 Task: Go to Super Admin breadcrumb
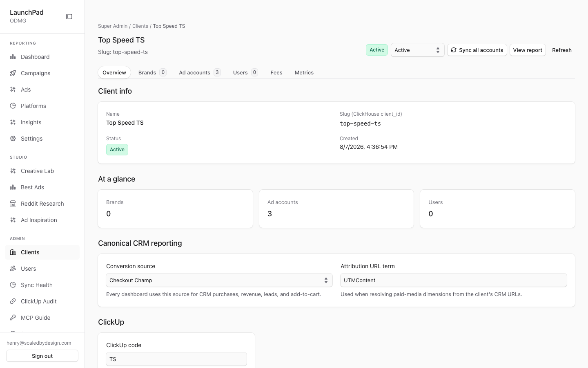113,26
